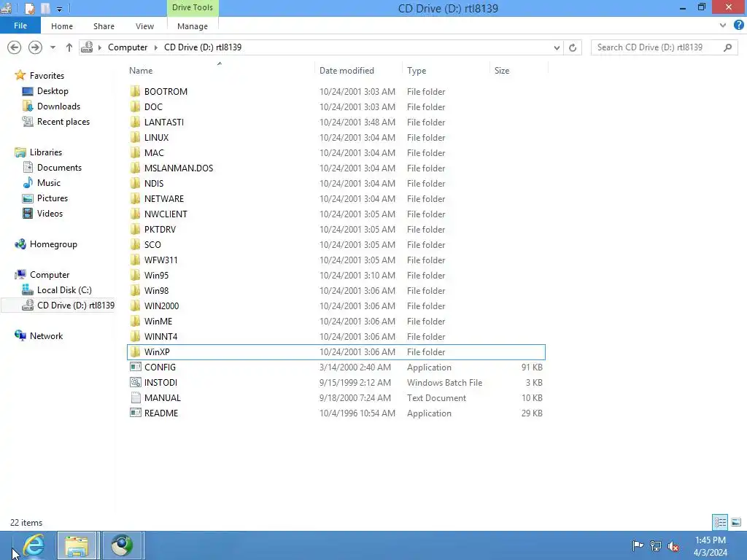Open the Manage ribbon tab
The height and width of the screenshot is (560, 747).
coord(193,26)
